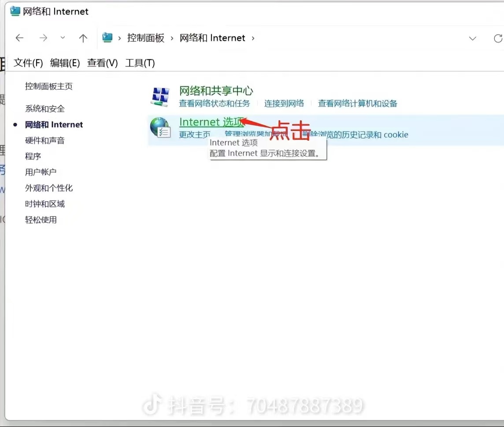Click 查看网络状态和任务 link
Screen dimensions: 504x427
click(x=214, y=103)
